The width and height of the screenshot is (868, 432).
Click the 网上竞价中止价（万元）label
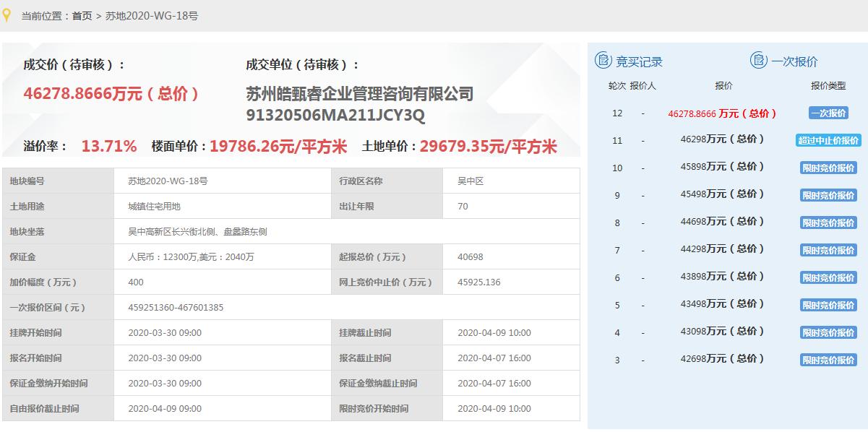point(386,282)
